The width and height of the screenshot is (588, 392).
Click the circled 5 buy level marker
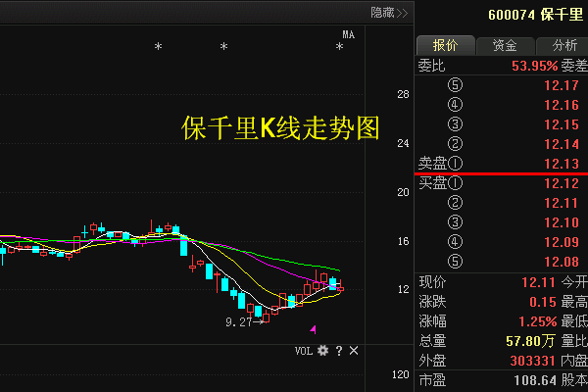(x=455, y=262)
